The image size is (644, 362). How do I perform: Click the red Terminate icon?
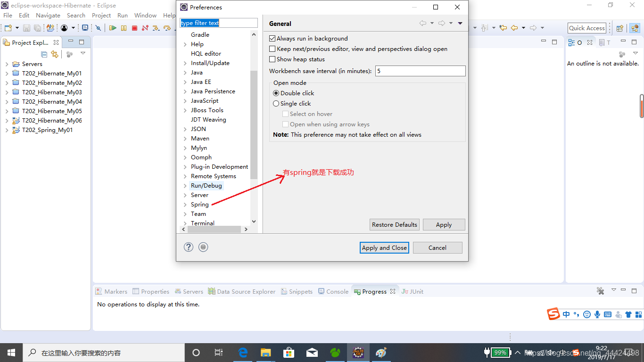134,28
